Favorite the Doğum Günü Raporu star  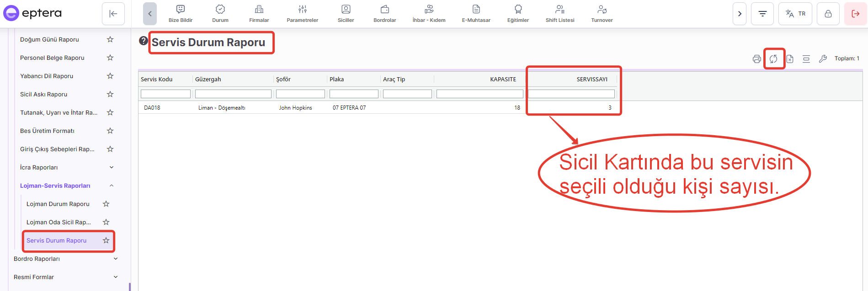pos(110,40)
